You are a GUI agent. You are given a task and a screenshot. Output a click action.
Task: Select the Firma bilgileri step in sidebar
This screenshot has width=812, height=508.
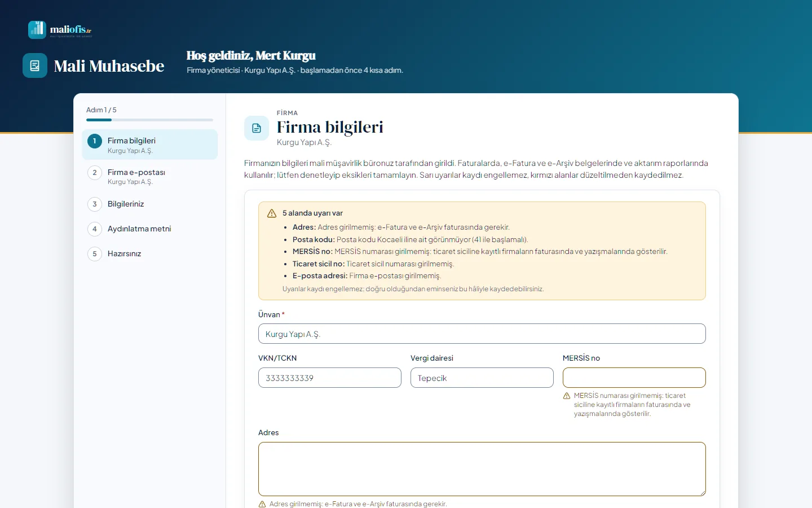click(150, 144)
